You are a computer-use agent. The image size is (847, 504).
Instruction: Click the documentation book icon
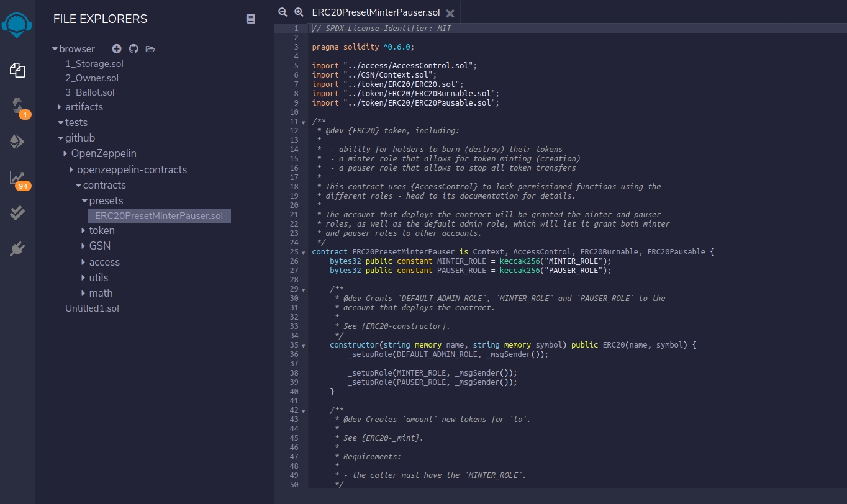tap(251, 19)
